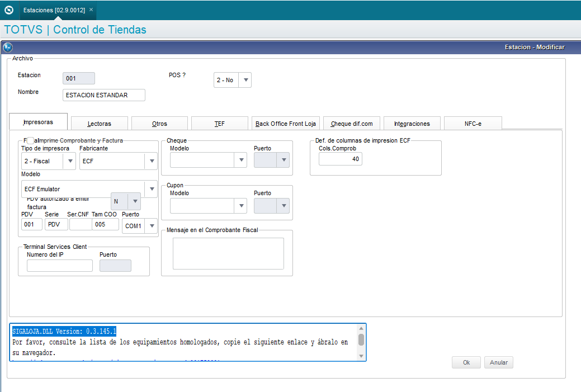This screenshot has height=392, width=581.
Task: Open the Cupon Modelo dropdown
Action: pos(241,206)
